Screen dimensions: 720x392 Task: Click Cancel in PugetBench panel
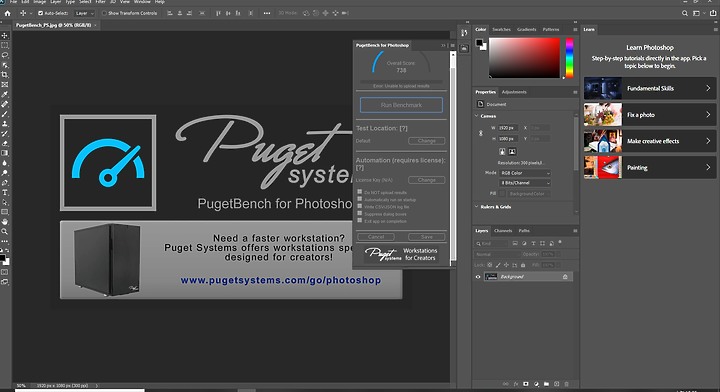point(376,237)
